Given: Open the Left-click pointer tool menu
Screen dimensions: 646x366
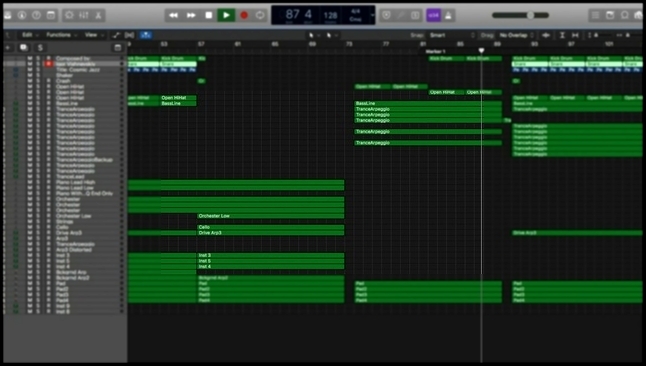Looking at the screenshot, I should coord(314,35).
